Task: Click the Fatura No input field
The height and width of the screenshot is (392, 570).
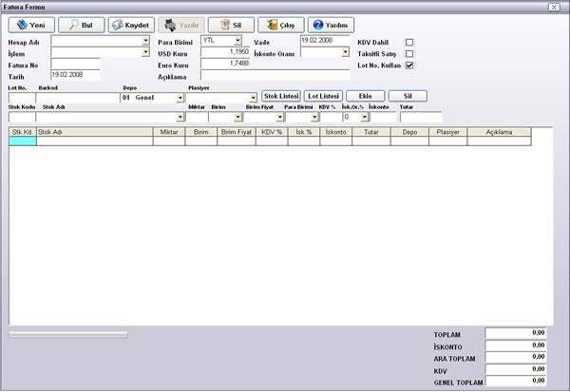Action: point(76,64)
